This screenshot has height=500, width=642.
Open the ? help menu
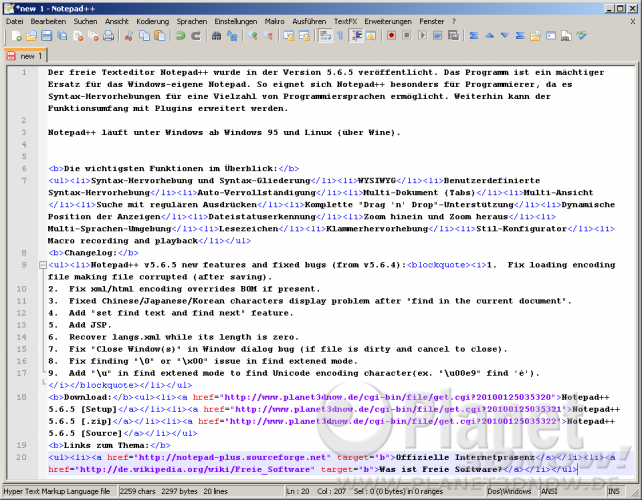pos(454,21)
